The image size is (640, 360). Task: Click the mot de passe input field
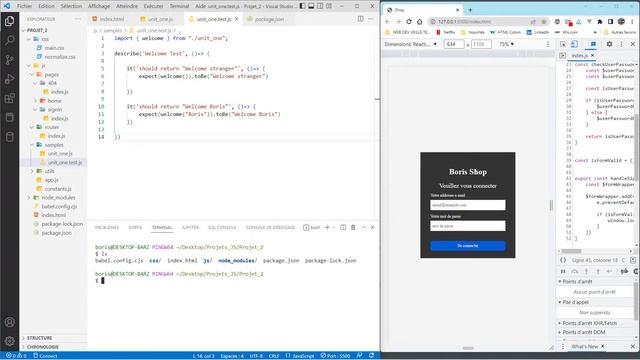(x=467, y=226)
